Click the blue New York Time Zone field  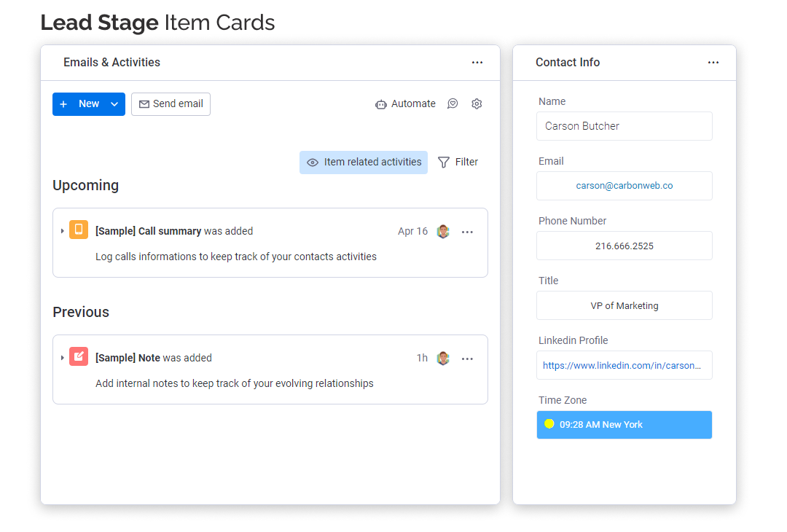(x=624, y=425)
